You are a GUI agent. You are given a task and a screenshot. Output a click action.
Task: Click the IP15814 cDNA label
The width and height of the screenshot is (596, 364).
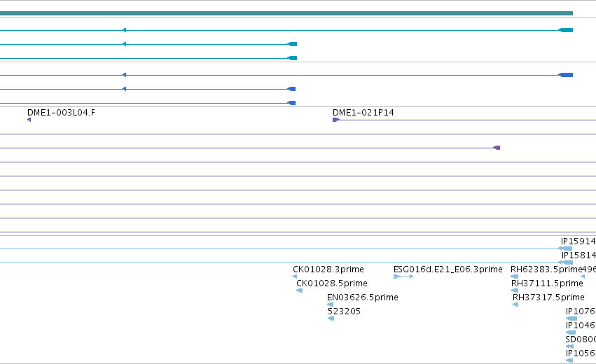click(x=578, y=255)
